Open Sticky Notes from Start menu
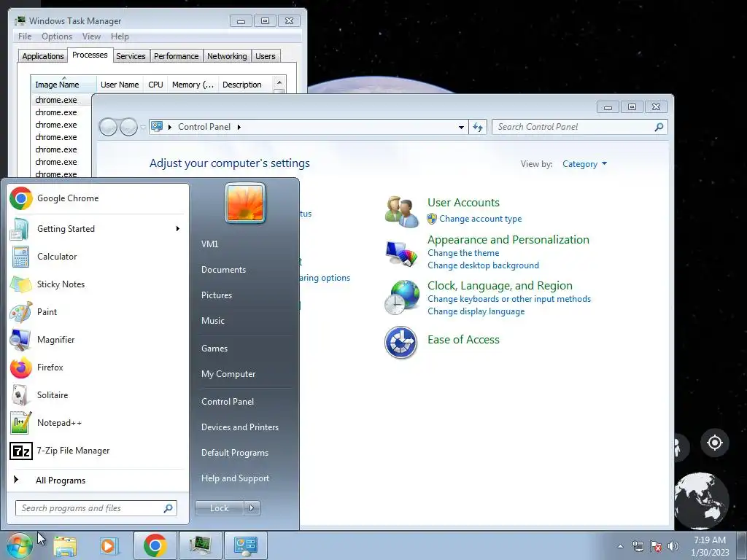Screen dimensions: 747x560 (x=98, y=284)
